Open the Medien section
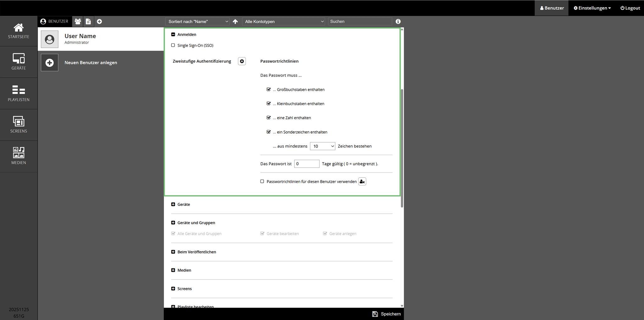 tap(19, 156)
